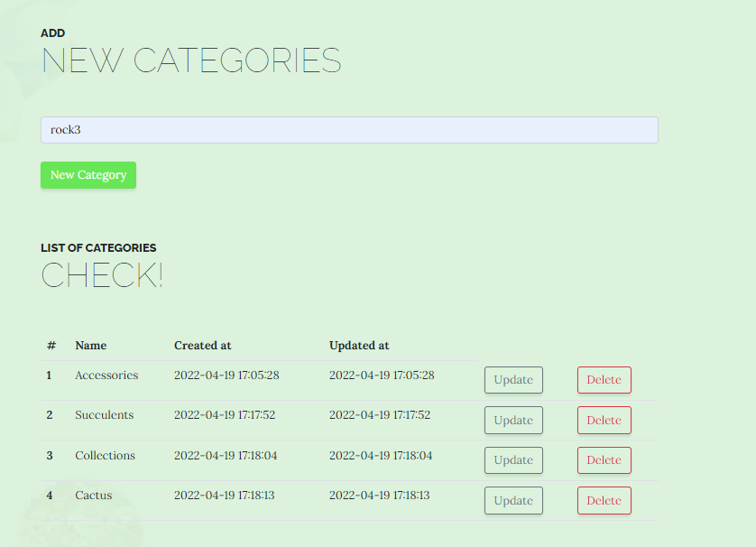The height and width of the screenshot is (547, 756).
Task: Click the Updated at column header
Action: pyautogui.click(x=358, y=345)
